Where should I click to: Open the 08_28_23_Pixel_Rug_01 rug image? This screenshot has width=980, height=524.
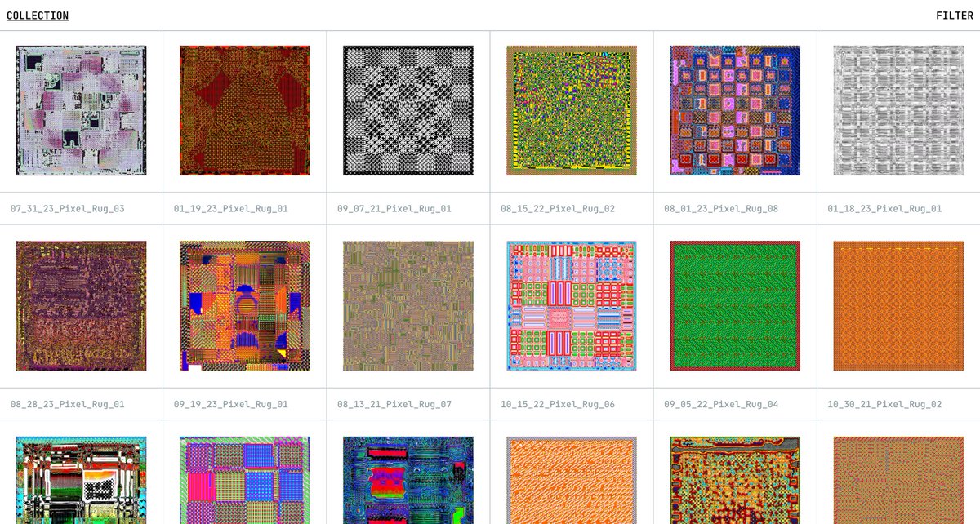(82, 306)
